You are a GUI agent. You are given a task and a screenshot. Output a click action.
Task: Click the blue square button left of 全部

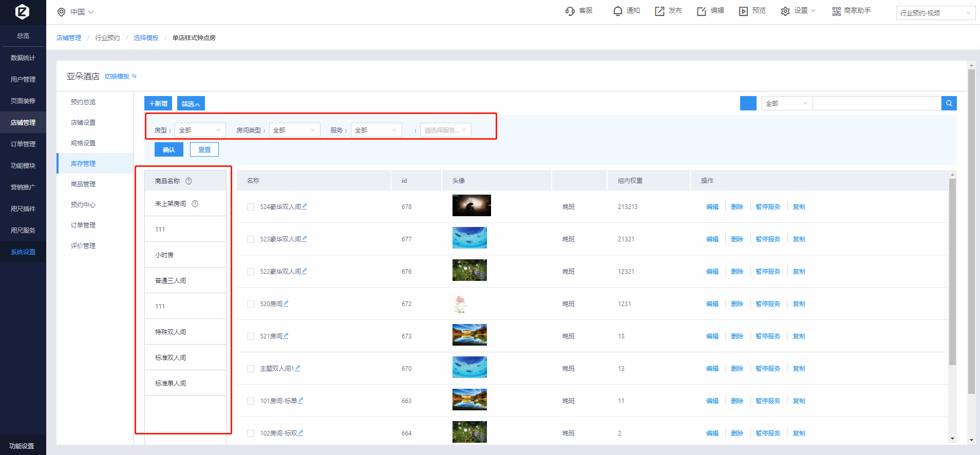(x=748, y=103)
